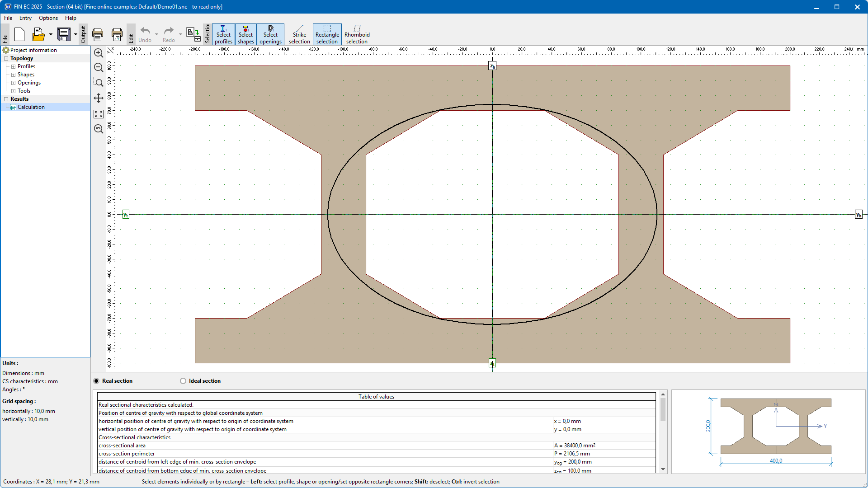Click the Rhomboid selection button
The height and width of the screenshot is (488, 868).
[x=357, y=34]
